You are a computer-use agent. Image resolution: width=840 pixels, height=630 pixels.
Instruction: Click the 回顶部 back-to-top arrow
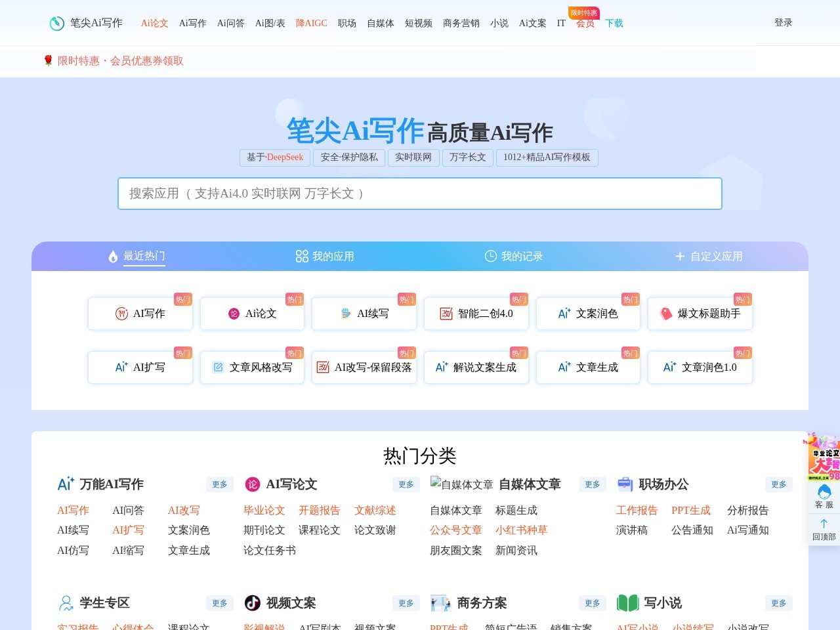click(824, 524)
